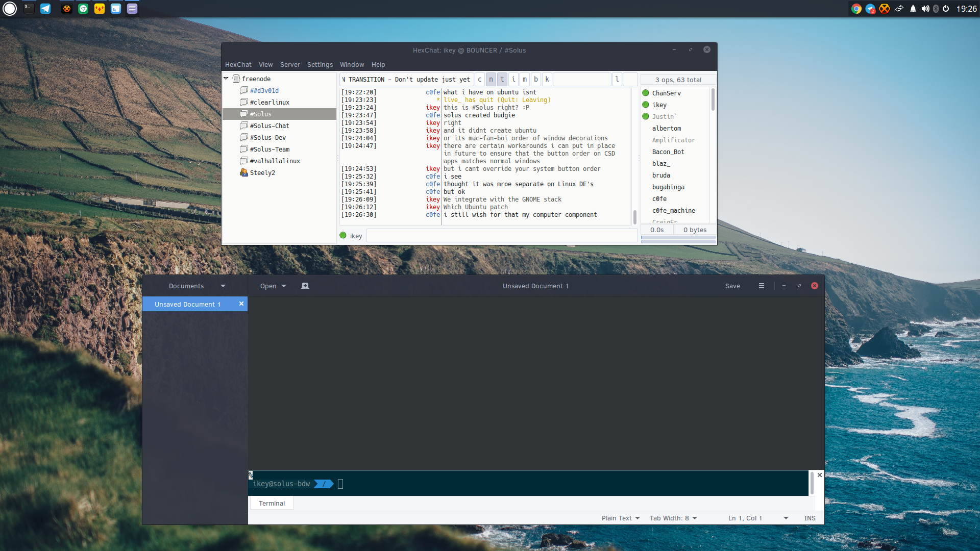The image size is (980, 551).
Task: Click the HexChat system tray icon
Action: pyautogui.click(x=884, y=9)
